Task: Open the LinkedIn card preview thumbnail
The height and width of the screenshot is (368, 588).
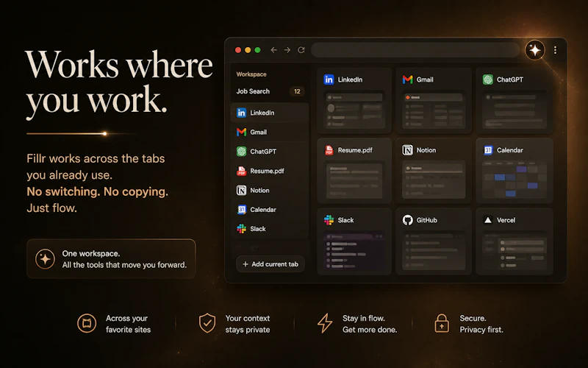Action: (x=354, y=110)
